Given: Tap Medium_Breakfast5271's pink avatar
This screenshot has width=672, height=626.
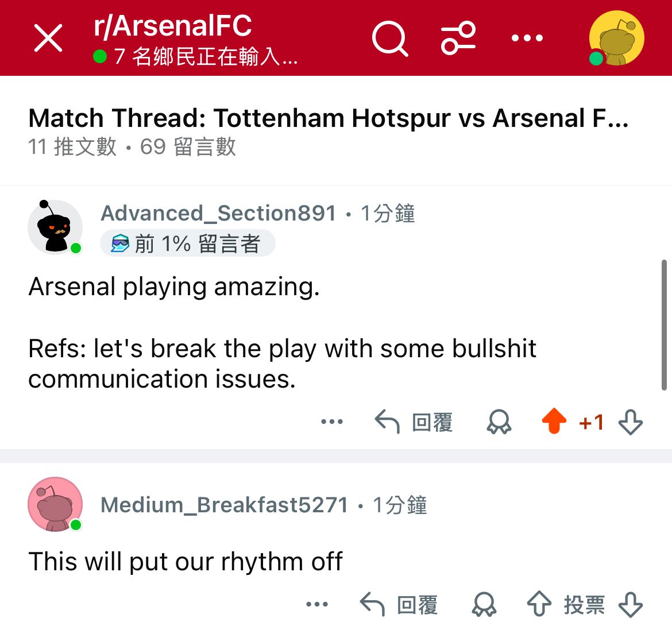Looking at the screenshot, I should pyautogui.click(x=55, y=504).
